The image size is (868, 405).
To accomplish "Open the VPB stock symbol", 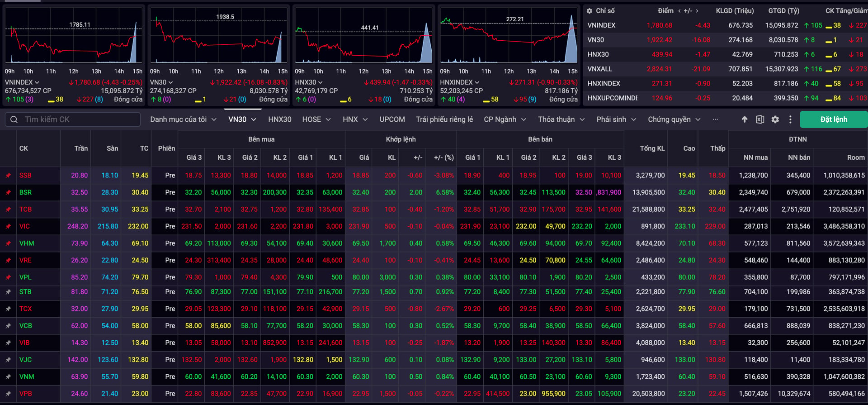I will (26, 394).
